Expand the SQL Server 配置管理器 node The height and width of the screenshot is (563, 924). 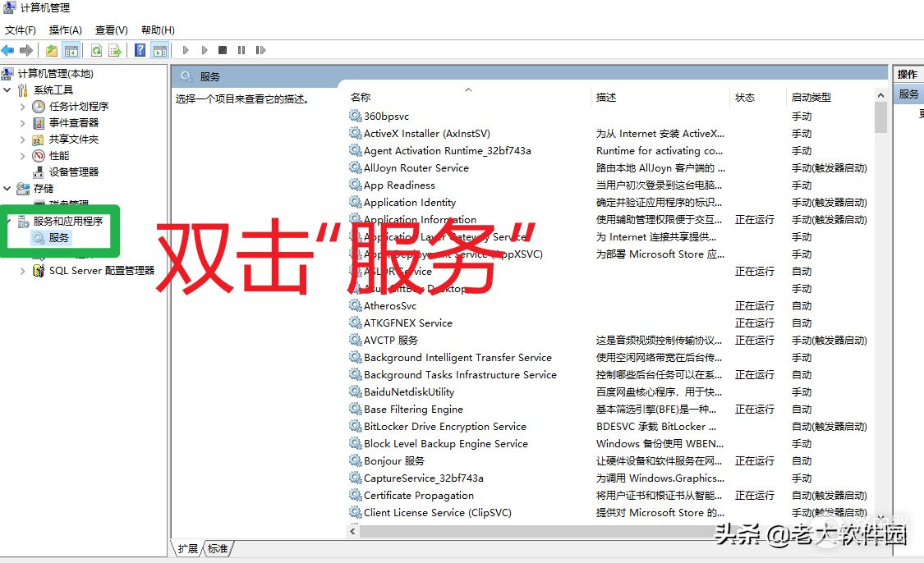click(23, 271)
